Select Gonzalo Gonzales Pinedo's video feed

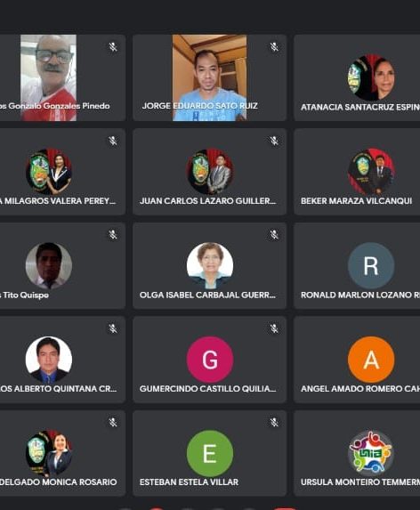48,77
